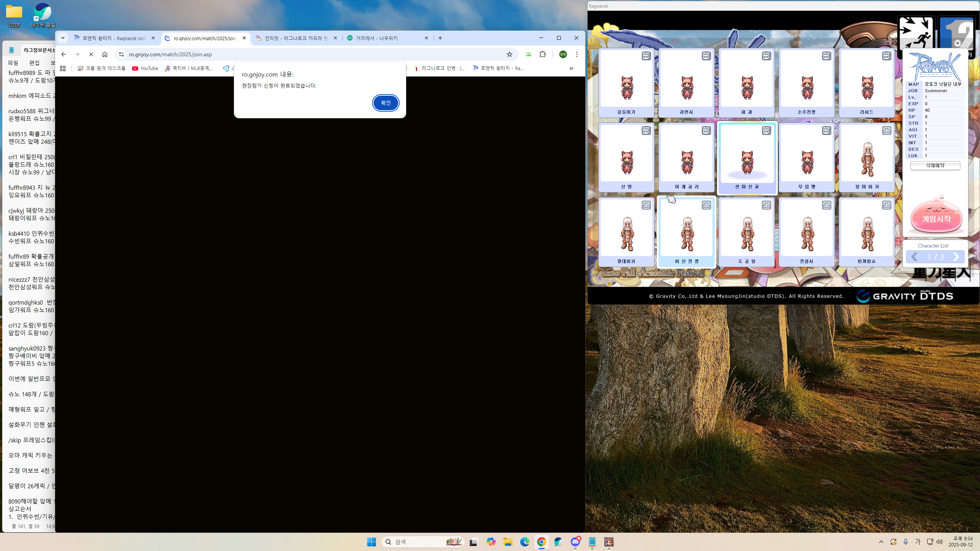This screenshot has width=980, height=551.
Task: Close the Ragnarok character info panel
Action: 957,43
